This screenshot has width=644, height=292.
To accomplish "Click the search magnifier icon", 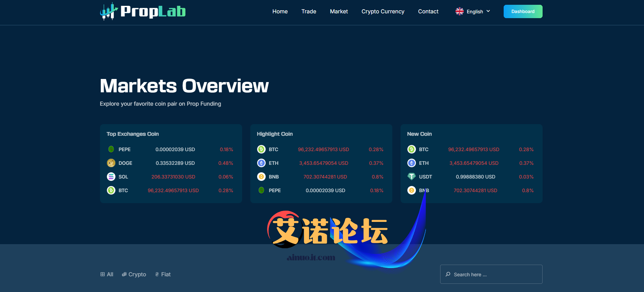I will pyautogui.click(x=448, y=274).
